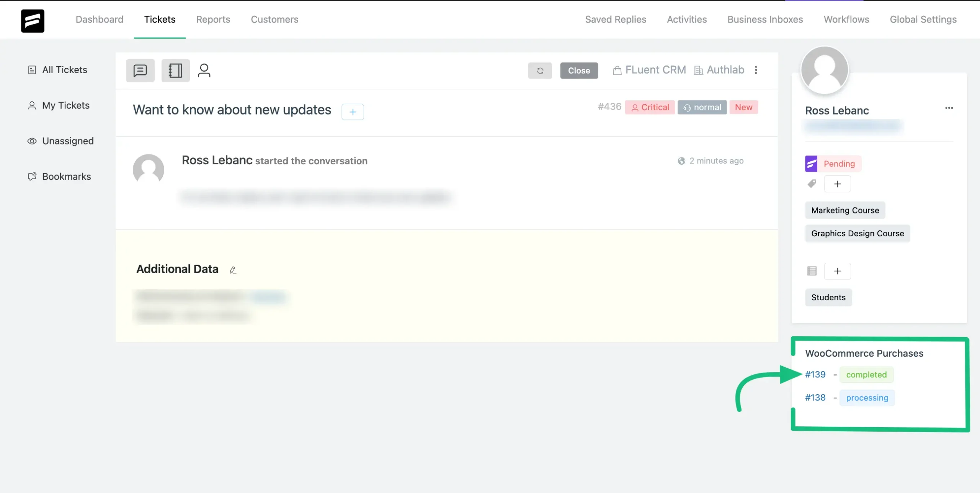980x493 pixels.
Task: Click the Authlab inbox label
Action: point(725,70)
